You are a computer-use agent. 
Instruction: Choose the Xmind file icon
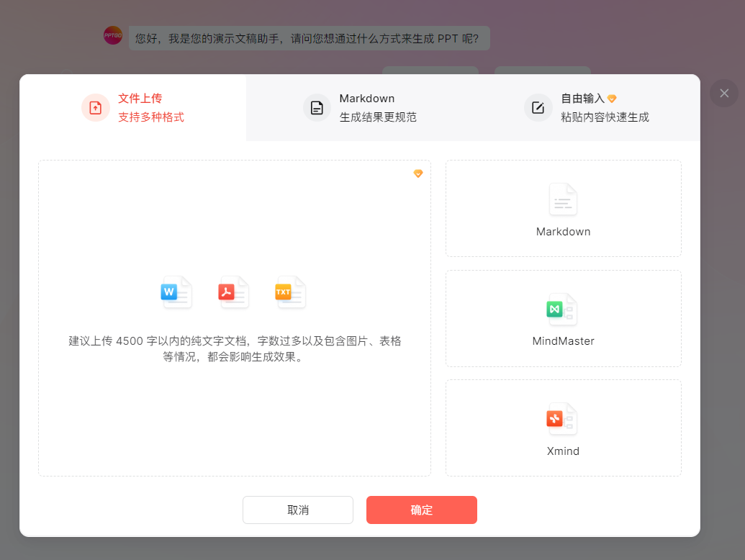coord(562,419)
